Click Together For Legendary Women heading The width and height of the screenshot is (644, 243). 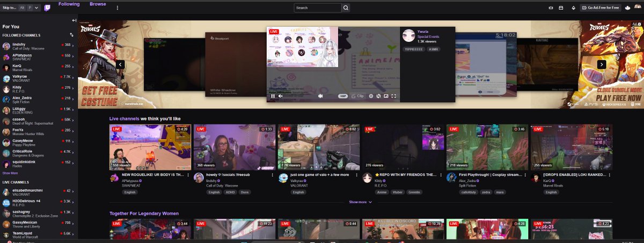144,213
